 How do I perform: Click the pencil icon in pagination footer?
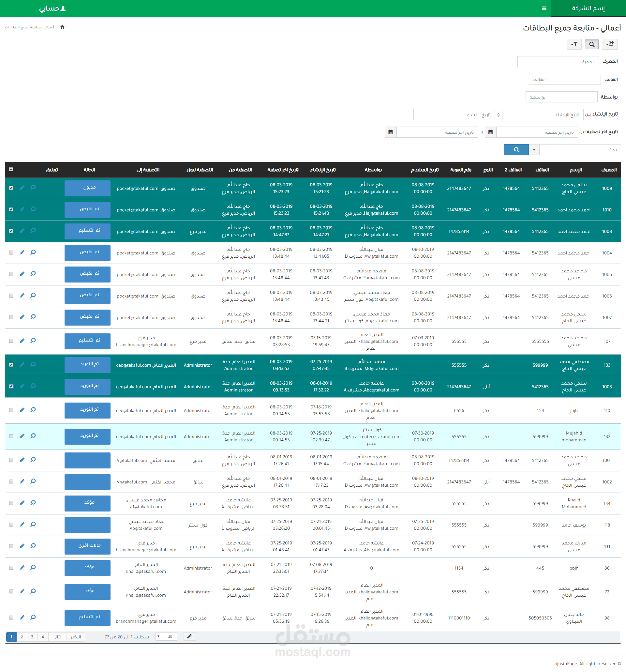click(x=189, y=636)
